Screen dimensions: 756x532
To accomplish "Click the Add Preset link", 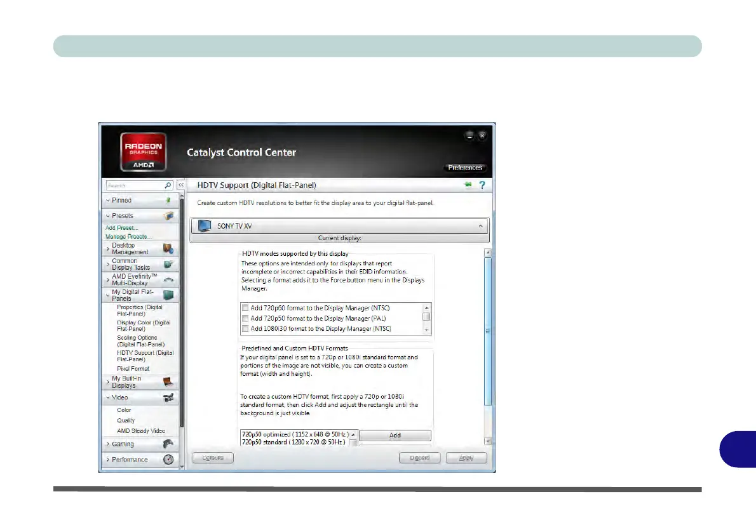I will tap(121, 227).
